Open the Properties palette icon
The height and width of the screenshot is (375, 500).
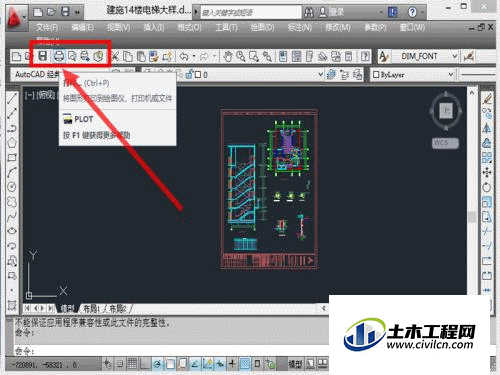(283, 56)
